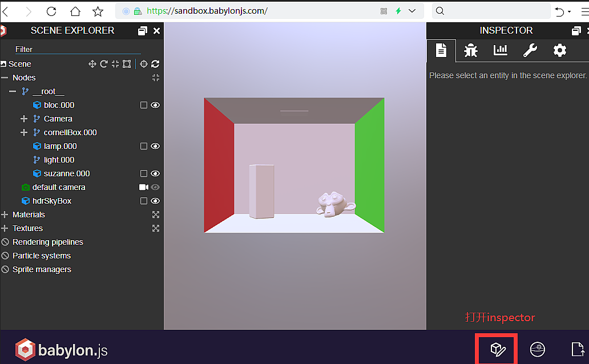Hide the suzanne.000 mesh with eye toggle
The image size is (589, 364).
tap(155, 173)
